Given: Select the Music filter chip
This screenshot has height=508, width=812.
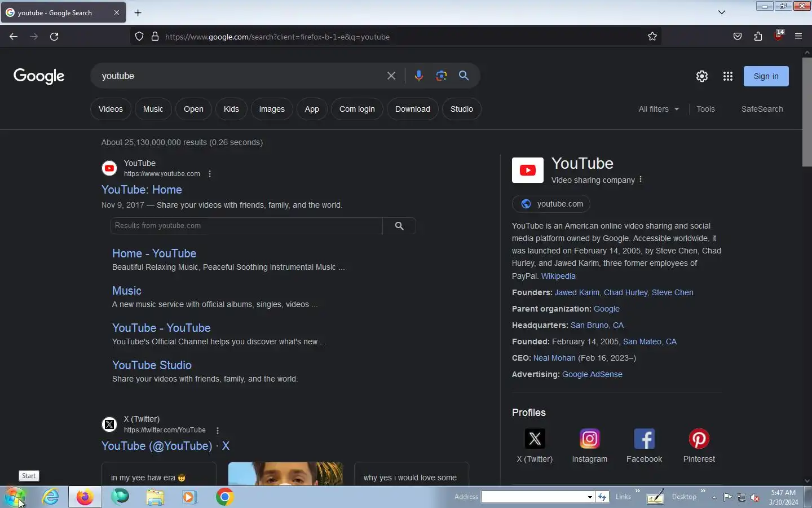Looking at the screenshot, I should [153, 109].
